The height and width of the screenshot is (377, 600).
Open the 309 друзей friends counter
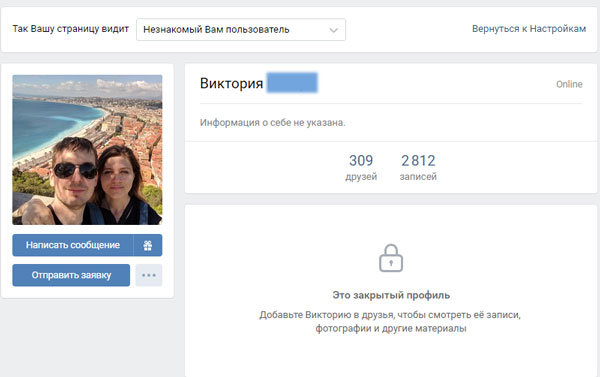[361, 167]
